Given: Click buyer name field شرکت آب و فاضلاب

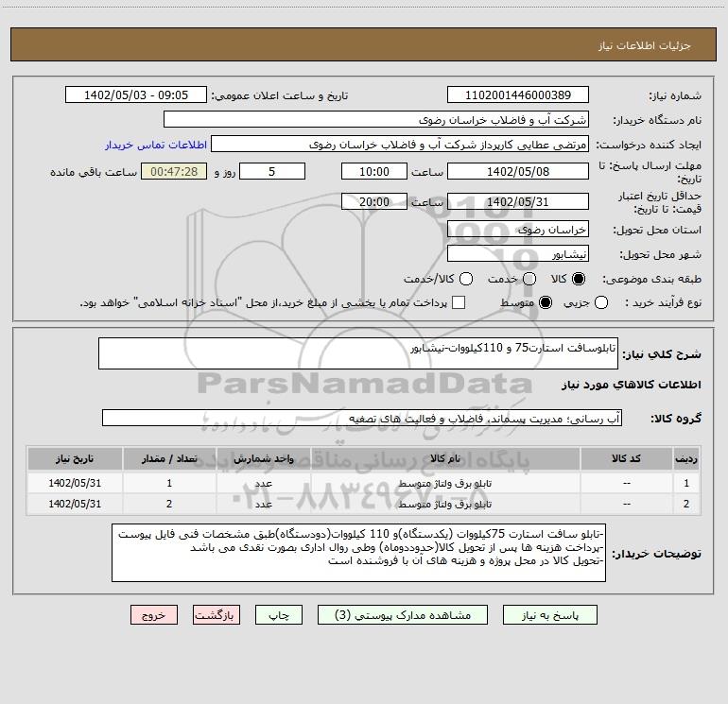Looking at the screenshot, I should tap(376, 119).
